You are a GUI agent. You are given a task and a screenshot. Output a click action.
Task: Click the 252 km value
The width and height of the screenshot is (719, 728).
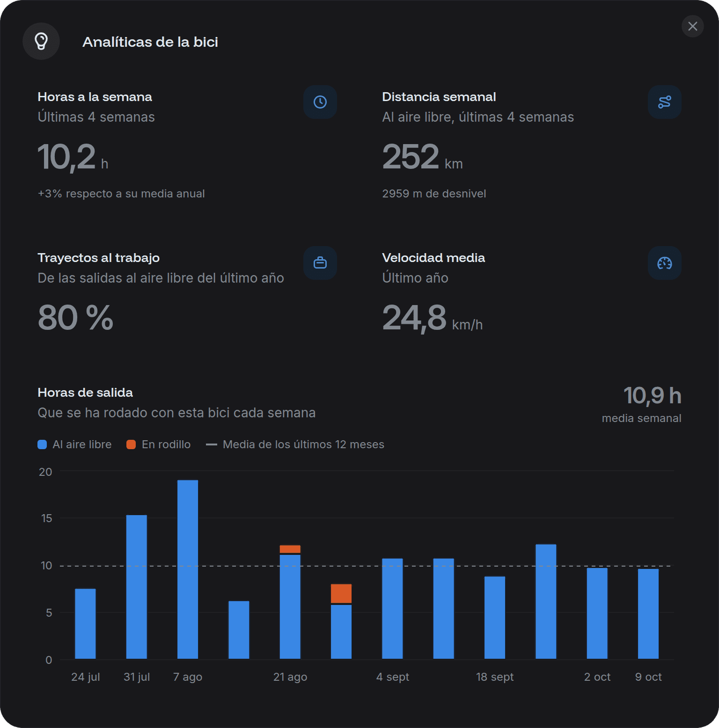coord(422,157)
